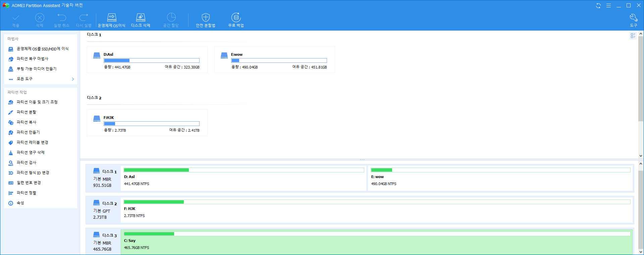This screenshot has width=644, height=255.
Task: Open the 운영체제 OS이식 migration tool
Action: [112, 20]
